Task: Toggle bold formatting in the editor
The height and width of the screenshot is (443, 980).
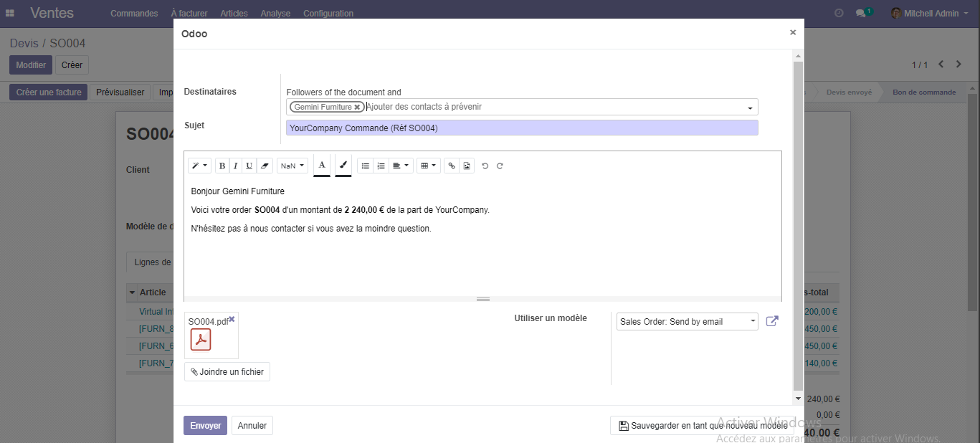Action: point(222,166)
